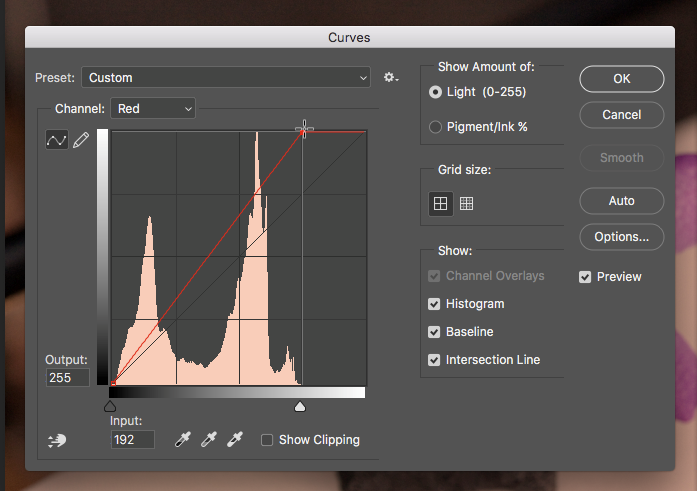Click OK to apply curves
Viewport: 697px width, 491px height.
(x=621, y=79)
